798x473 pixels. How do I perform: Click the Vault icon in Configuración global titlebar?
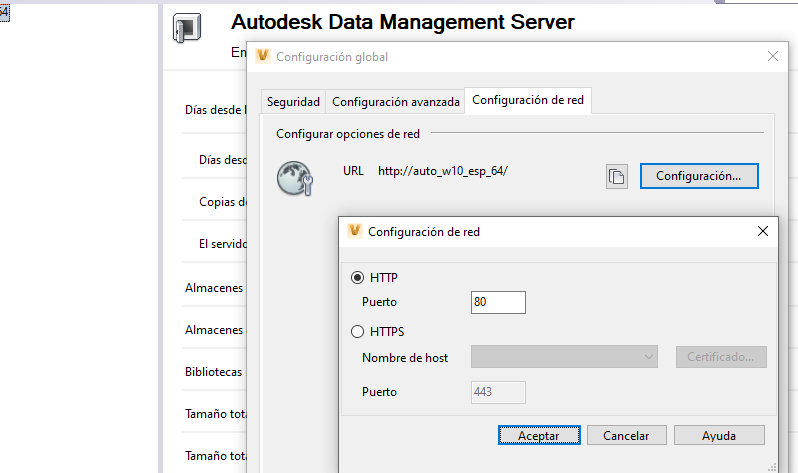coord(264,57)
